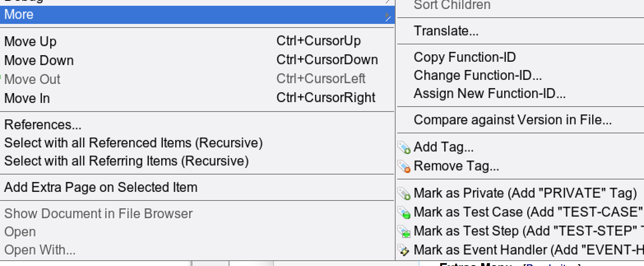Click the Mark as Event Handler icon

(x=404, y=250)
